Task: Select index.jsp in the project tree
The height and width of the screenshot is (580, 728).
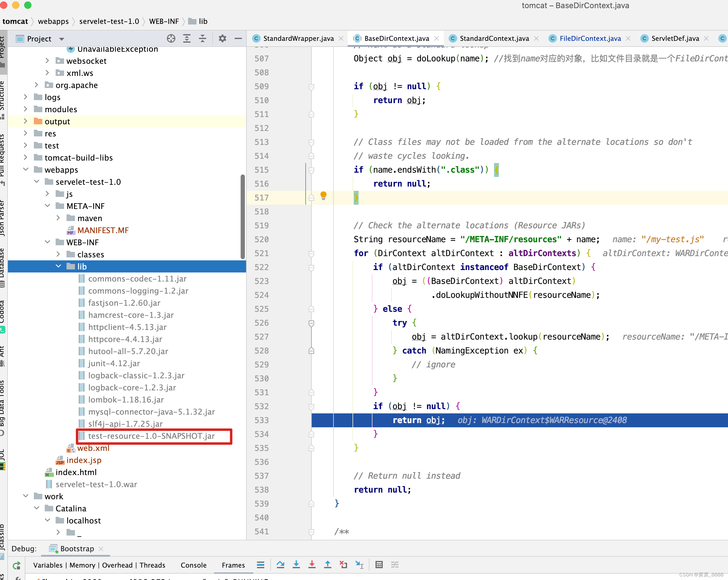Action: pyautogui.click(x=84, y=461)
